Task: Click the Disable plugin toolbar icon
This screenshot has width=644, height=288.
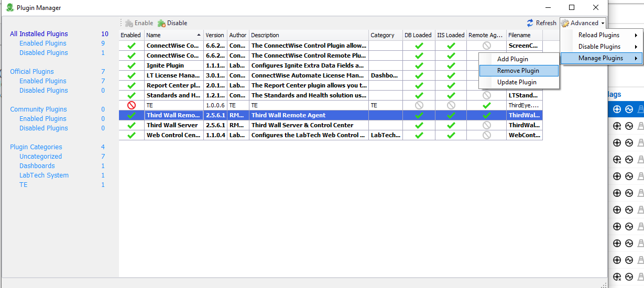Action: (x=161, y=23)
